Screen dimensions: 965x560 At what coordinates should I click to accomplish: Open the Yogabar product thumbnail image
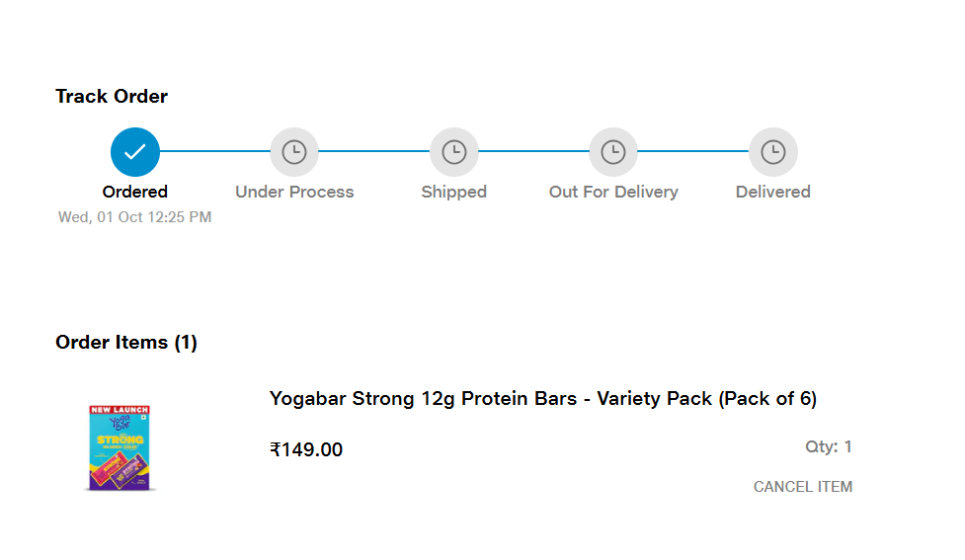click(121, 447)
